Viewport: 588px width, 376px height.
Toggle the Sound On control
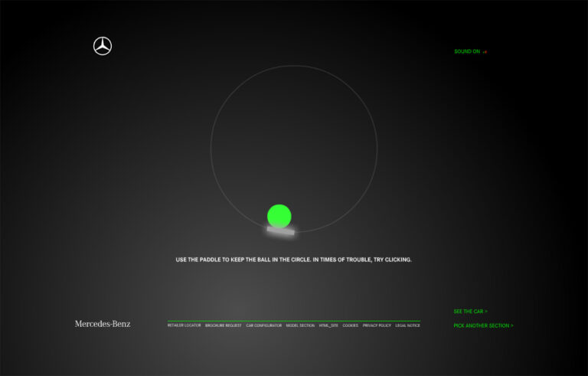(467, 51)
